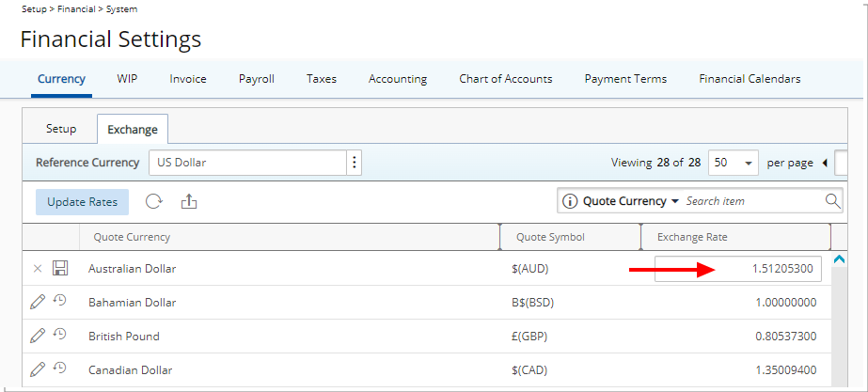Click the export icon in the toolbar

pyautogui.click(x=189, y=201)
